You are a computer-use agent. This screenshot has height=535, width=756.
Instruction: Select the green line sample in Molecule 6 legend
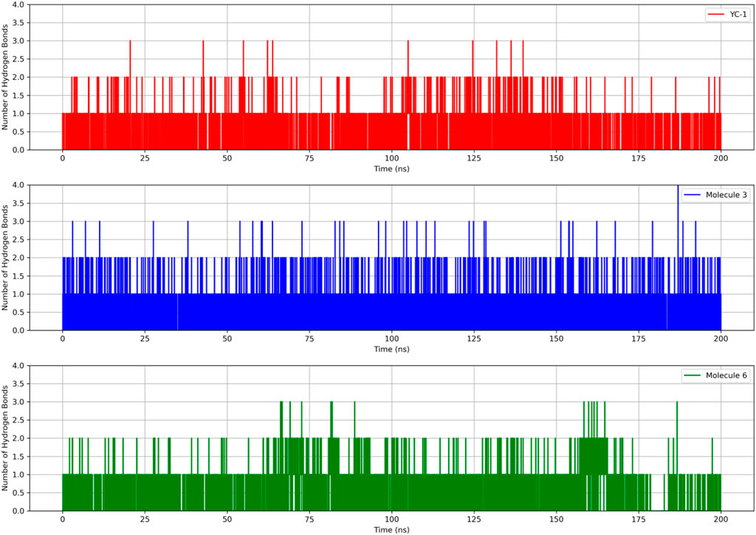pyautogui.click(x=693, y=375)
